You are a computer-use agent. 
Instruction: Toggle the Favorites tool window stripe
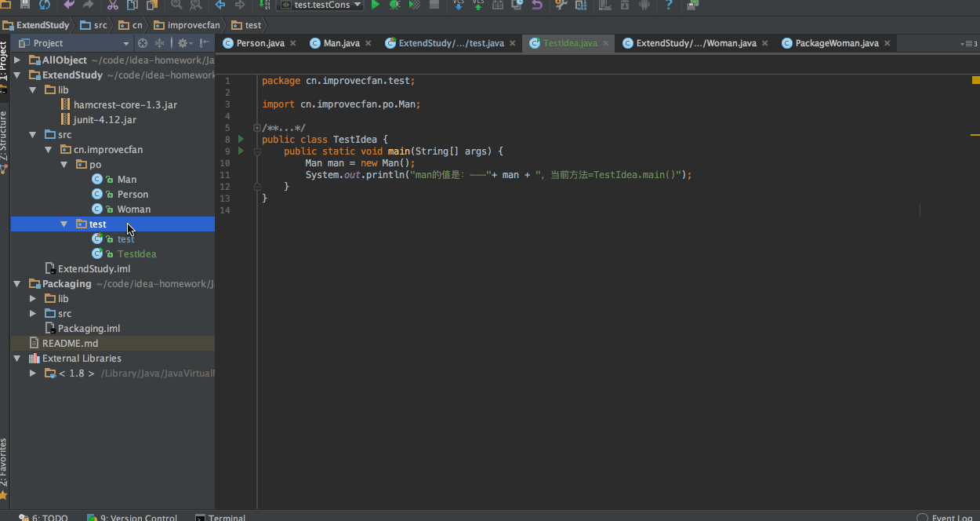tap(4, 463)
